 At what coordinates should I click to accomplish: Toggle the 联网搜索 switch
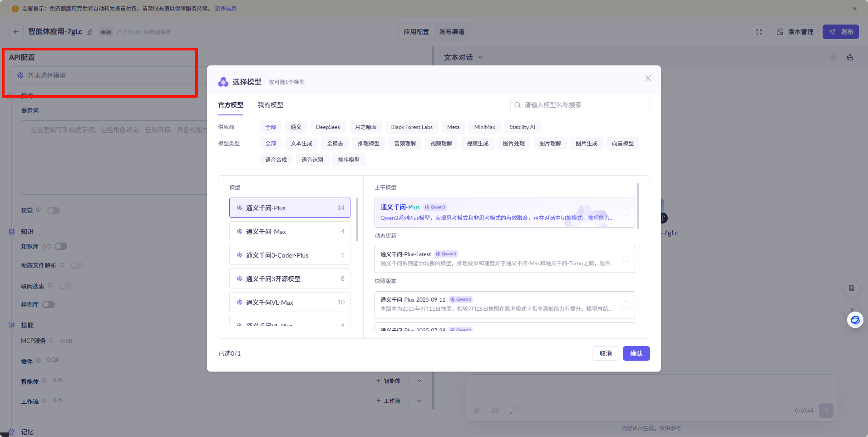coord(65,285)
